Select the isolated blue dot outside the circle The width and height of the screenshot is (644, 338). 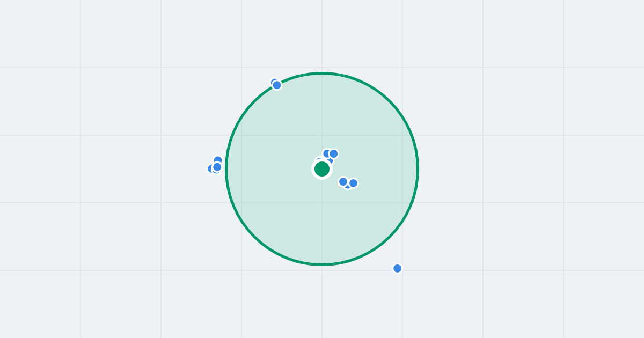click(x=397, y=268)
